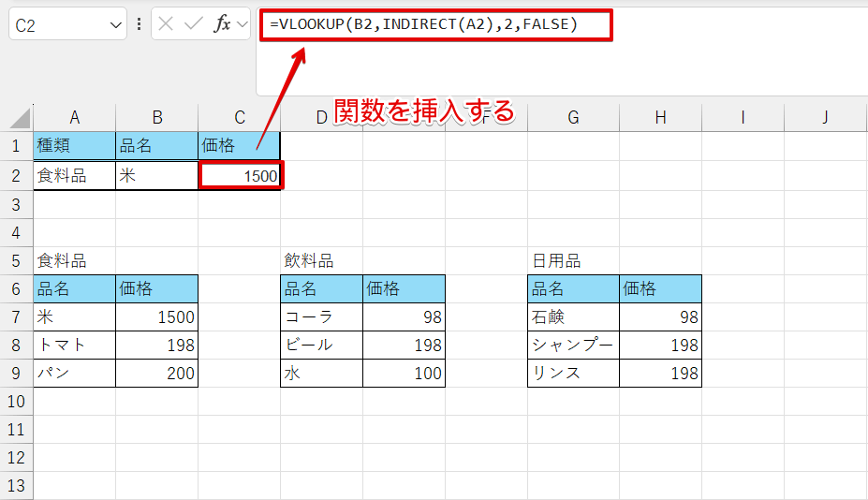The height and width of the screenshot is (500, 868).
Task: Confirm the entry with the checkmark icon
Action: 193,23
